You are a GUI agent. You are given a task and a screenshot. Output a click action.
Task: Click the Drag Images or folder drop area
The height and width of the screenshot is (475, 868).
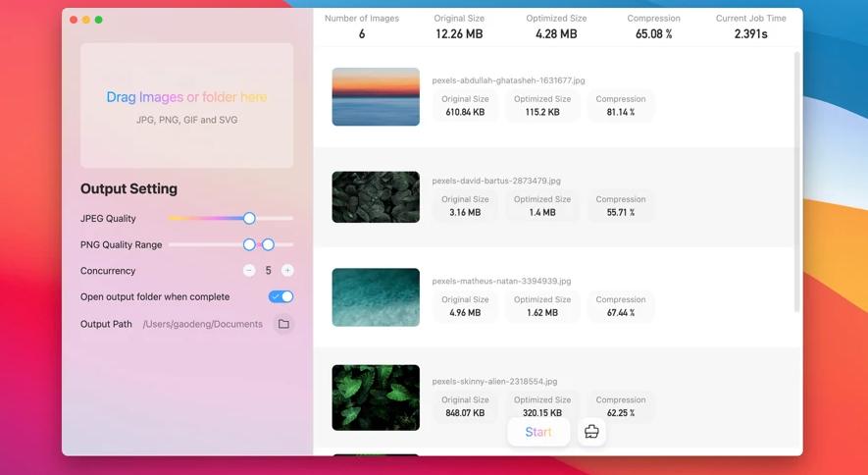coord(187,105)
